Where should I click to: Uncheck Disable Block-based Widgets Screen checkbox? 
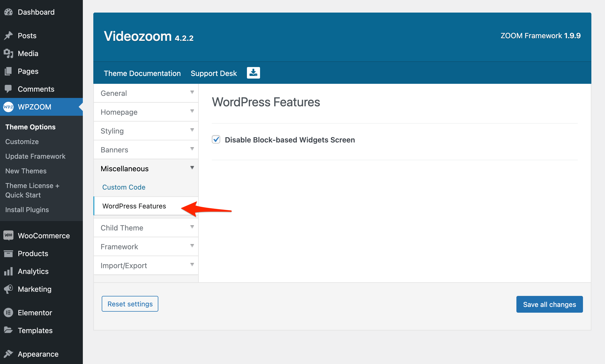tap(216, 139)
